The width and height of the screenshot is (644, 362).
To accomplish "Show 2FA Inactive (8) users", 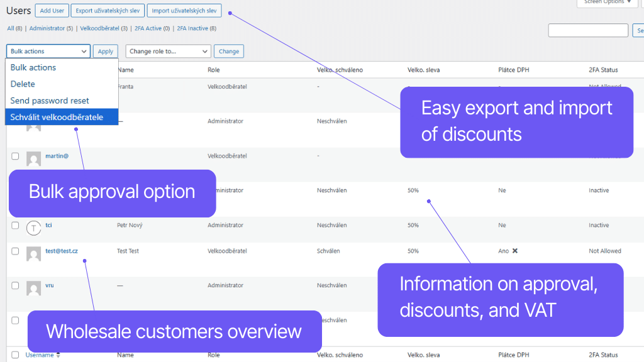I will (196, 28).
